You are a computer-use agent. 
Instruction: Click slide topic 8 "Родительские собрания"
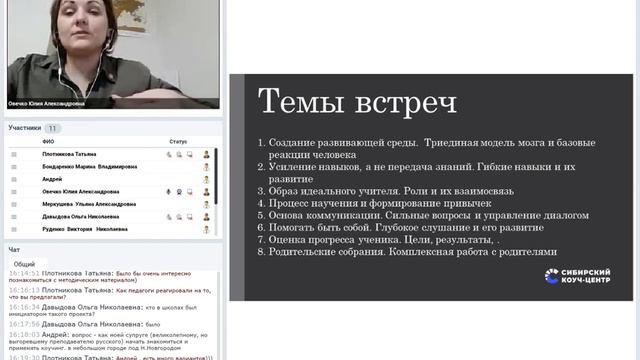[x=407, y=251]
